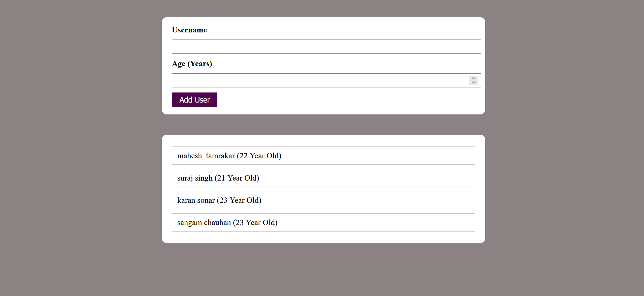Click the Username label
Screen dimensions: 644x296
pyautogui.click(x=189, y=30)
